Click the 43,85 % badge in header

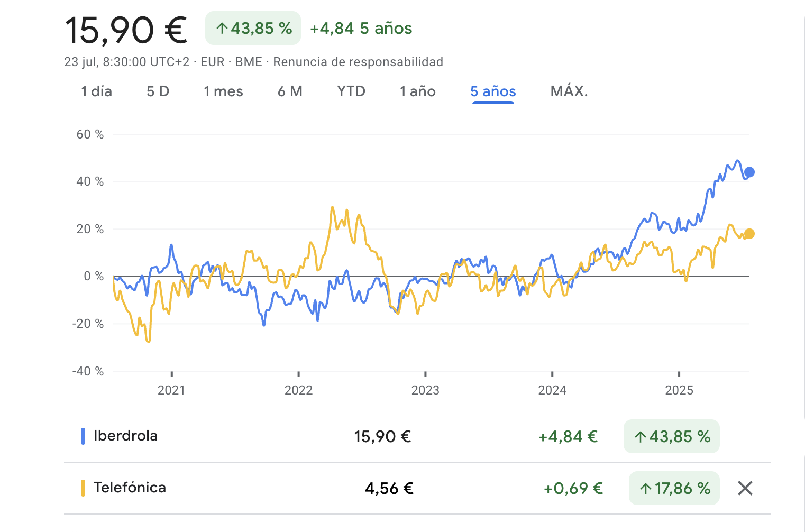253,29
